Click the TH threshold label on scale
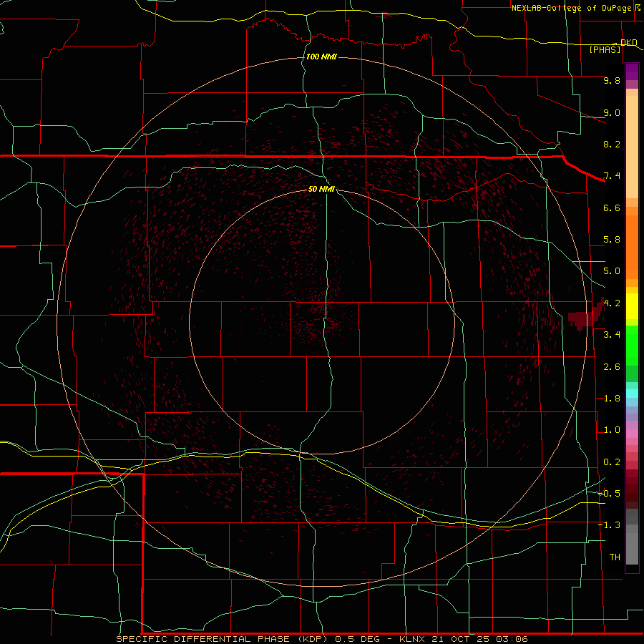 click(x=615, y=557)
